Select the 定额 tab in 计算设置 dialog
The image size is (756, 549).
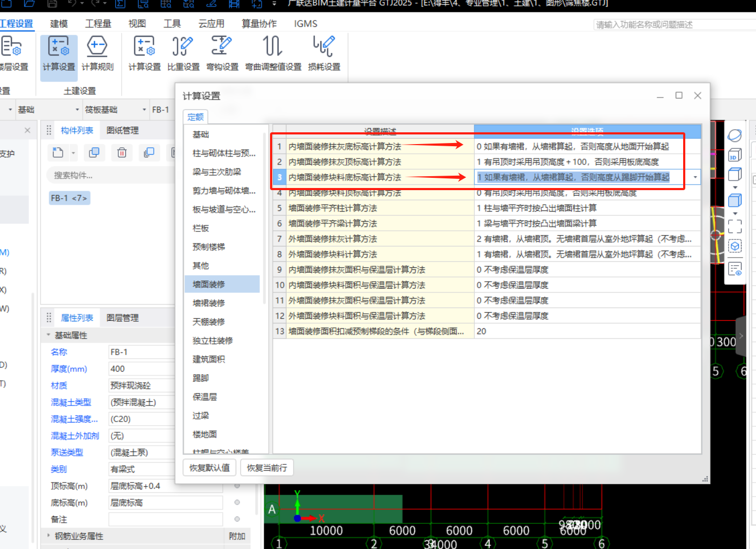(x=196, y=117)
